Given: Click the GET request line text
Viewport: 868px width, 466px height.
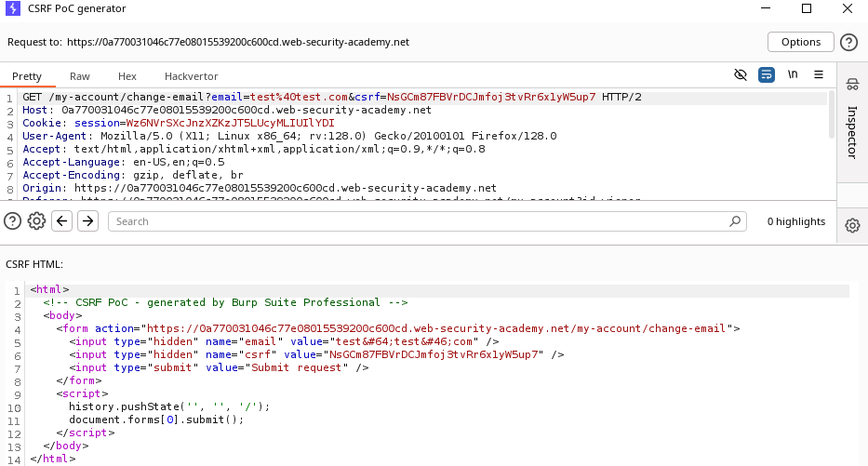Looking at the screenshot, I should pyautogui.click(x=332, y=97).
